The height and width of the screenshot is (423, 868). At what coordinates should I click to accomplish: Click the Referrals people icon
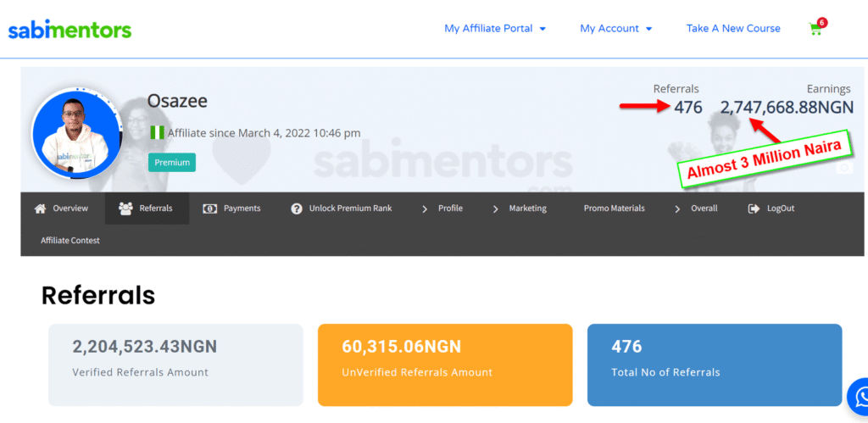pyautogui.click(x=125, y=209)
